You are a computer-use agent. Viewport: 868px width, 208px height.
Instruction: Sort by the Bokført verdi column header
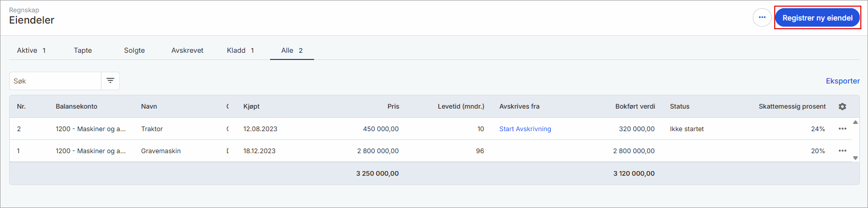[x=635, y=107]
